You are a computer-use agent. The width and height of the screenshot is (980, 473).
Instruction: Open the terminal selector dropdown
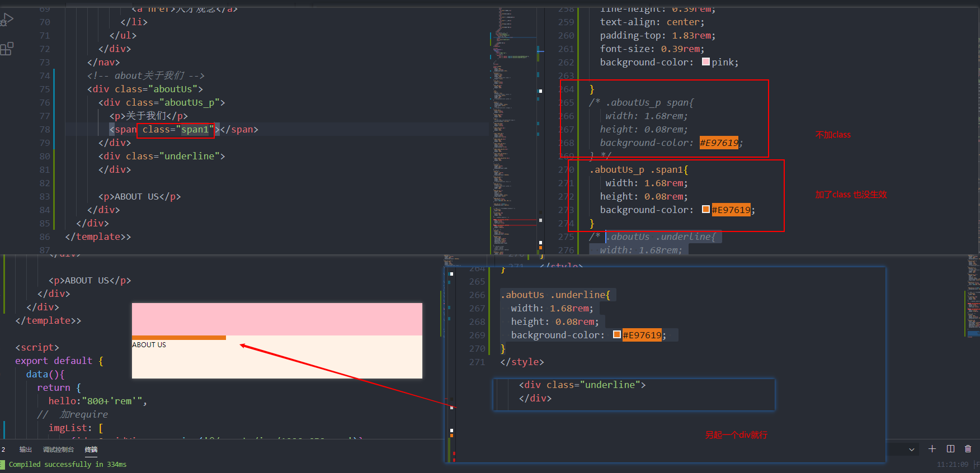coord(912,450)
